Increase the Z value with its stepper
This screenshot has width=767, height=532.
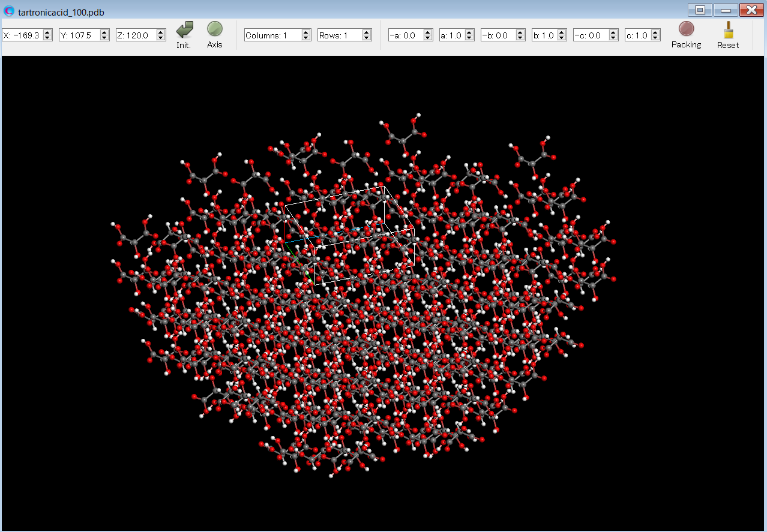(x=160, y=31)
